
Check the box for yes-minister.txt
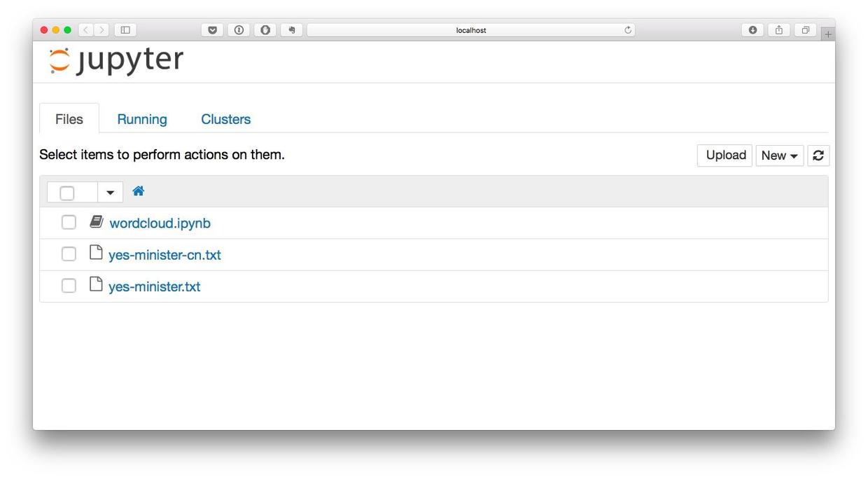(69, 286)
